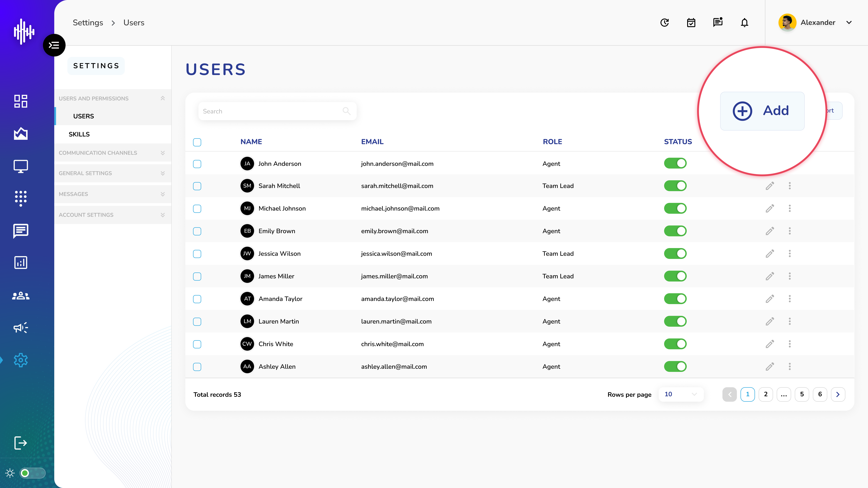
Task: Toggle status switch for Amanda Taylor
Action: coord(675,299)
